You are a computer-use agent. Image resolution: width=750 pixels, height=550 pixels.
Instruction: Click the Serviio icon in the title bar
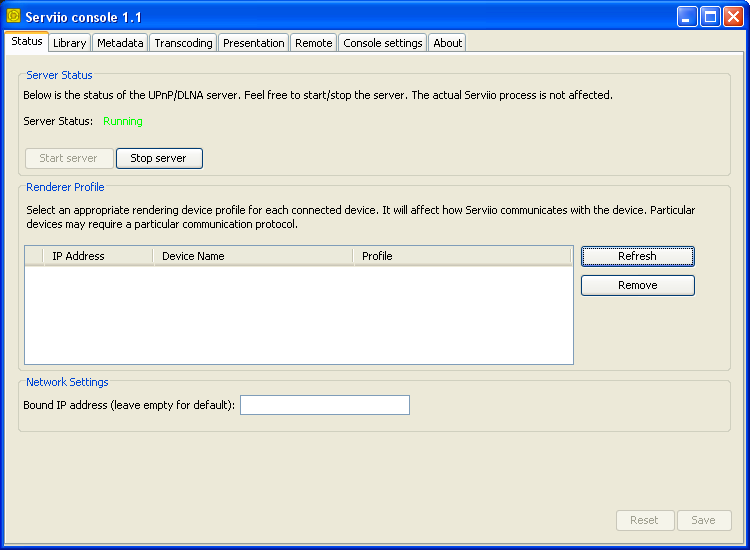pos(13,17)
